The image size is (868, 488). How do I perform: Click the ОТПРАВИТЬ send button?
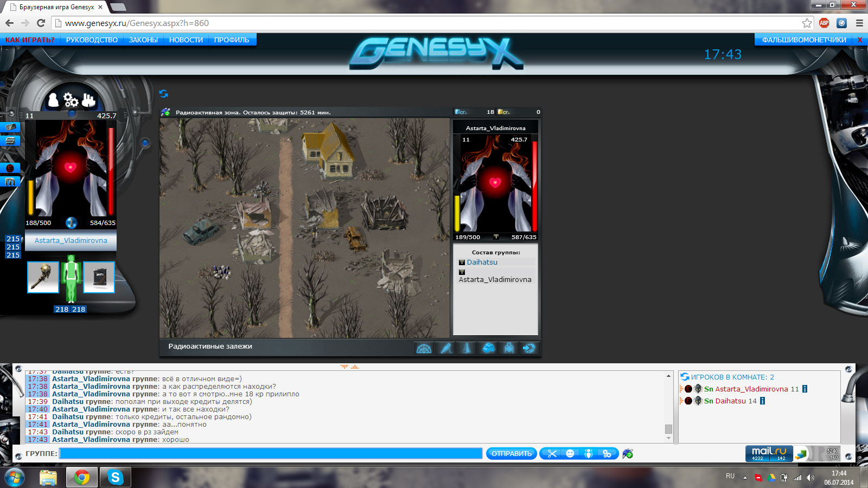click(x=512, y=454)
